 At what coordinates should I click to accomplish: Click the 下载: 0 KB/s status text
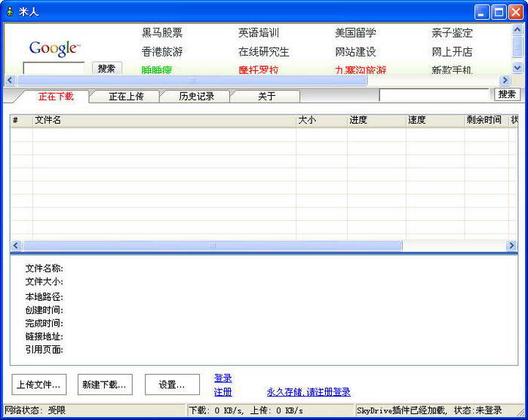tap(216, 410)
